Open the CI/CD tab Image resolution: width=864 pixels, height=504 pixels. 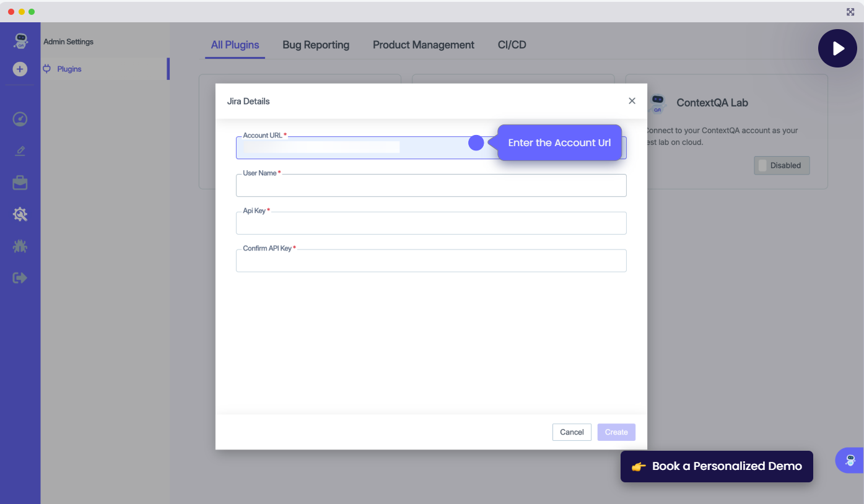[x=512, y=45]
